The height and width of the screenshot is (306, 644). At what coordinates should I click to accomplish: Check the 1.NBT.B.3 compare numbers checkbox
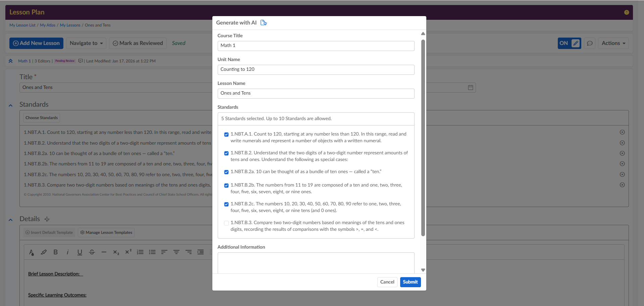coord(226,223)
